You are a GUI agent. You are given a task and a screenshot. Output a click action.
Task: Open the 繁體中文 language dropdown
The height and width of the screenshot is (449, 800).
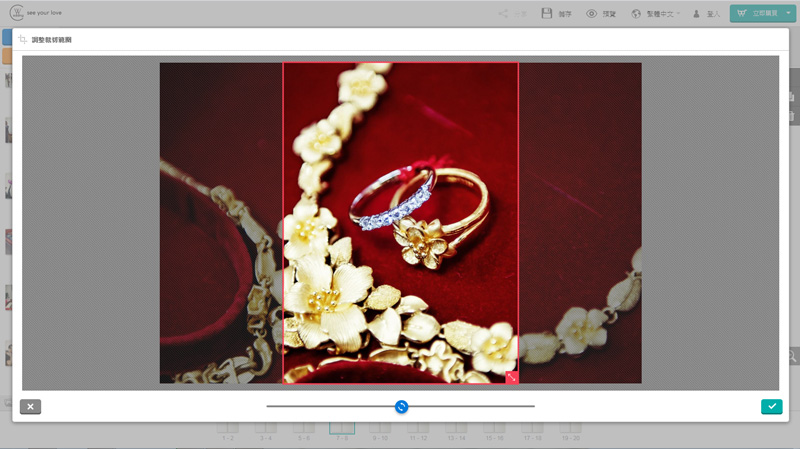pos(663,14)
